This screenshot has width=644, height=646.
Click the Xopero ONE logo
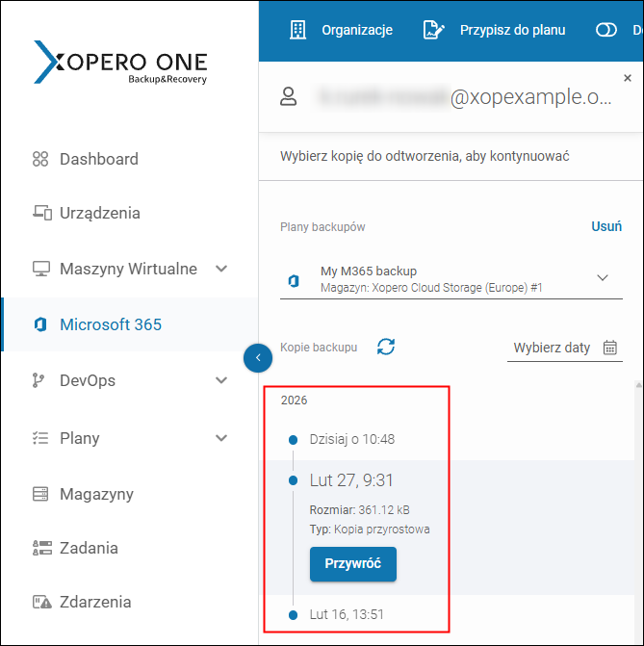coord(120,63)
